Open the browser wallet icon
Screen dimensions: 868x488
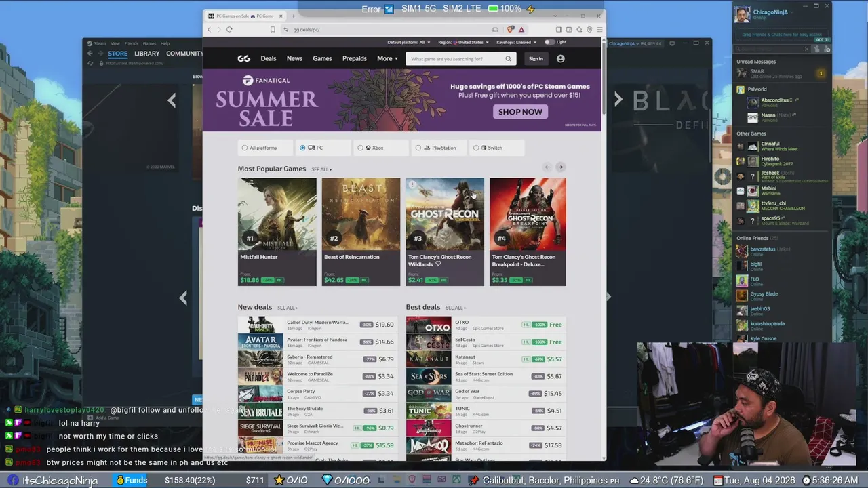(x=569, y=30)
